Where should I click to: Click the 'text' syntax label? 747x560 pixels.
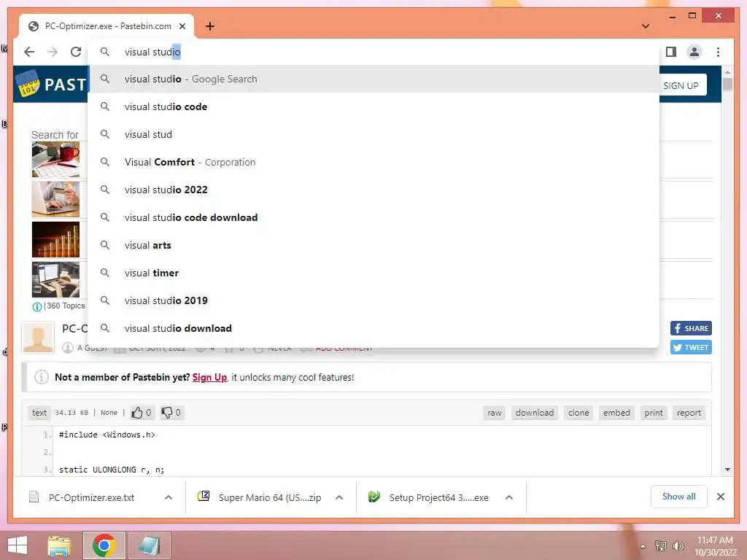point(39,413)
